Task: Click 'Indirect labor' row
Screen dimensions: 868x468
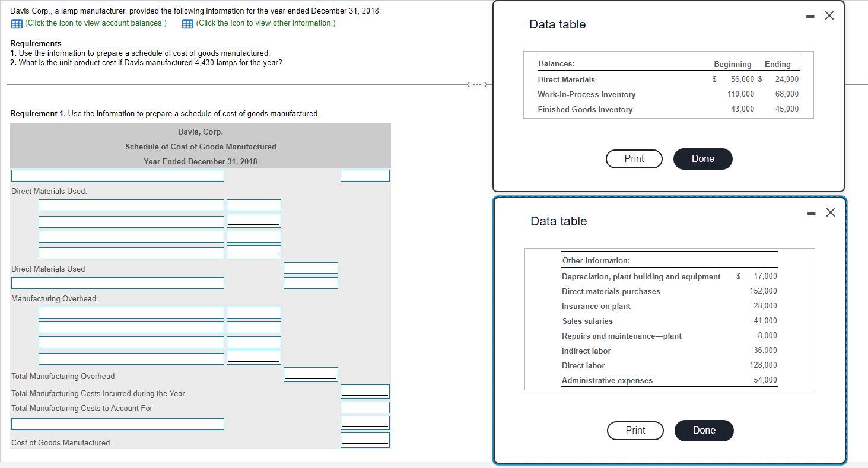Action: 586,351
